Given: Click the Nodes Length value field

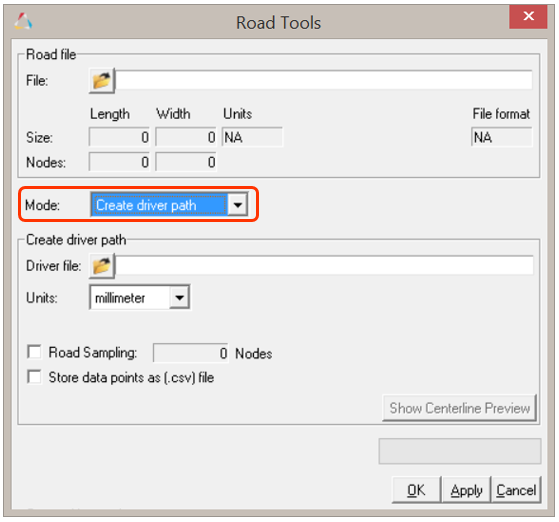Looking at the screenshot, I should (x=119, y=162).
